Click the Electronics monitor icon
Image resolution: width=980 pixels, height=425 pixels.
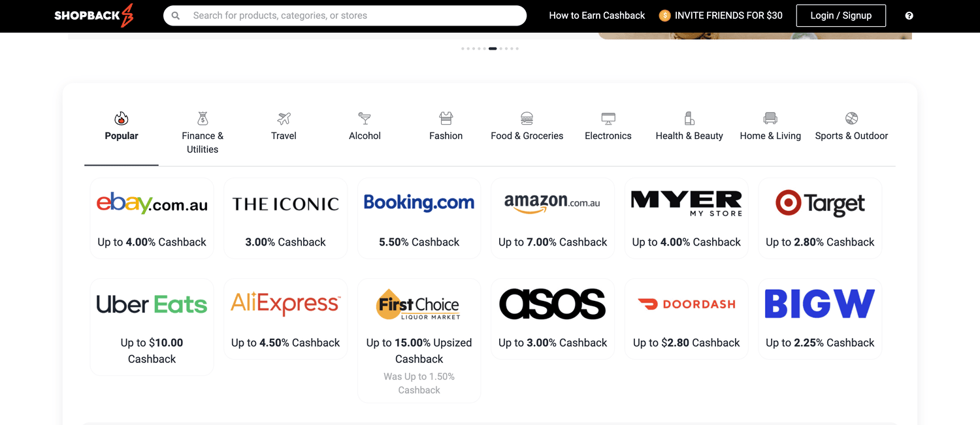pos(608,118)
